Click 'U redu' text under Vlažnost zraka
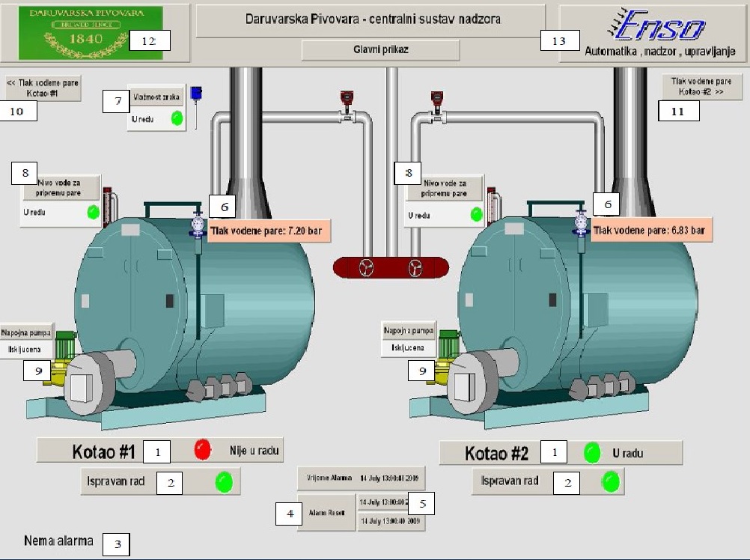The height and width of the screenshot is (560, 750). [x=142, y=119]
